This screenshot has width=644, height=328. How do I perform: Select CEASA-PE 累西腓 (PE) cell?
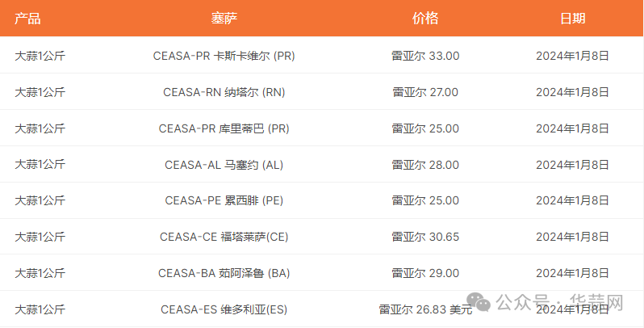pos(224,200)
